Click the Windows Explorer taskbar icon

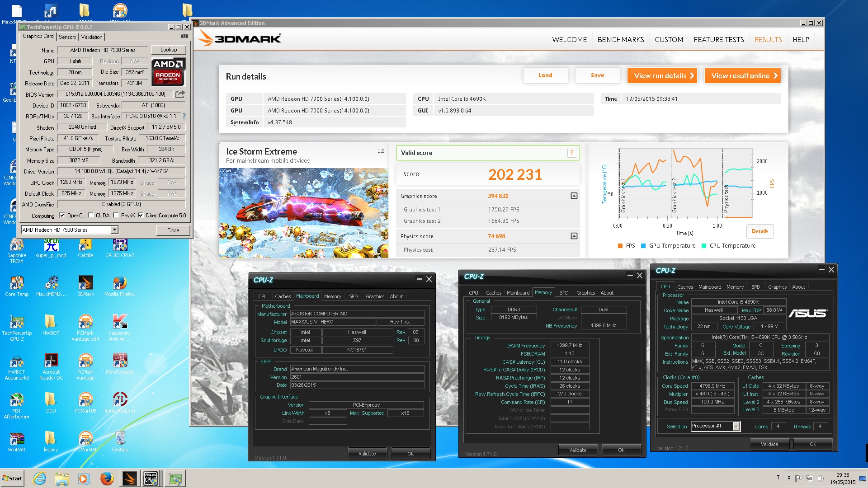tap(62, 479)
